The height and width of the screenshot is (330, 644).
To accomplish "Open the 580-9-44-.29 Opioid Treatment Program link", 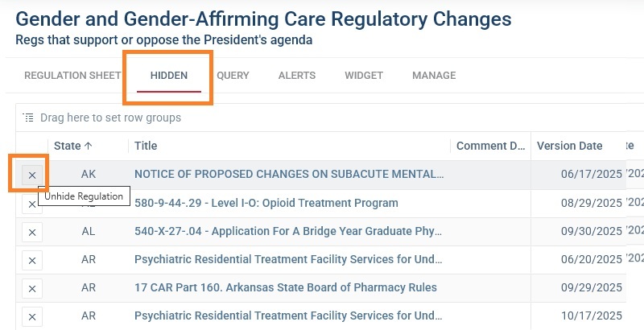I will [266, 203].
